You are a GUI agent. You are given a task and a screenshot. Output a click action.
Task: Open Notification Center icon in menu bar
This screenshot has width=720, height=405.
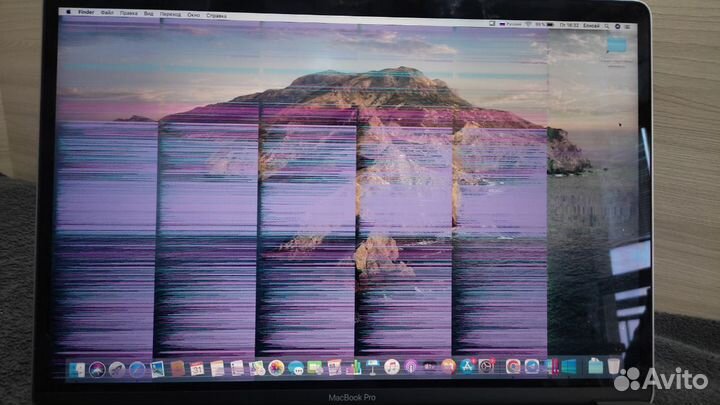coord(628,27)
